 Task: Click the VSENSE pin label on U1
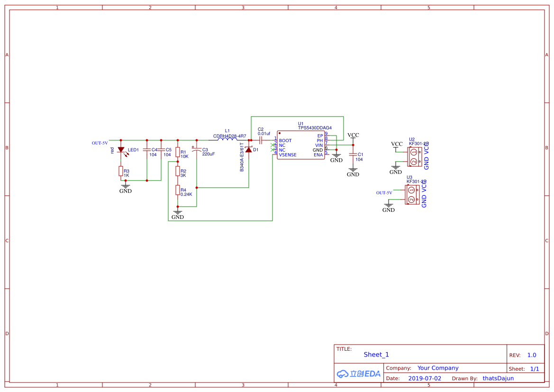288,155
